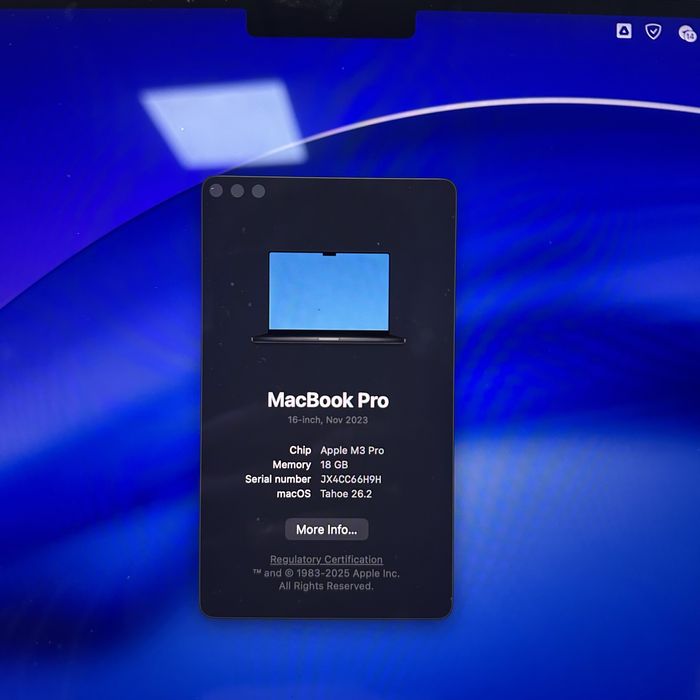Click the zoom button of About window
This screenshot has height=700, width=700.
[x=258, y=191]
